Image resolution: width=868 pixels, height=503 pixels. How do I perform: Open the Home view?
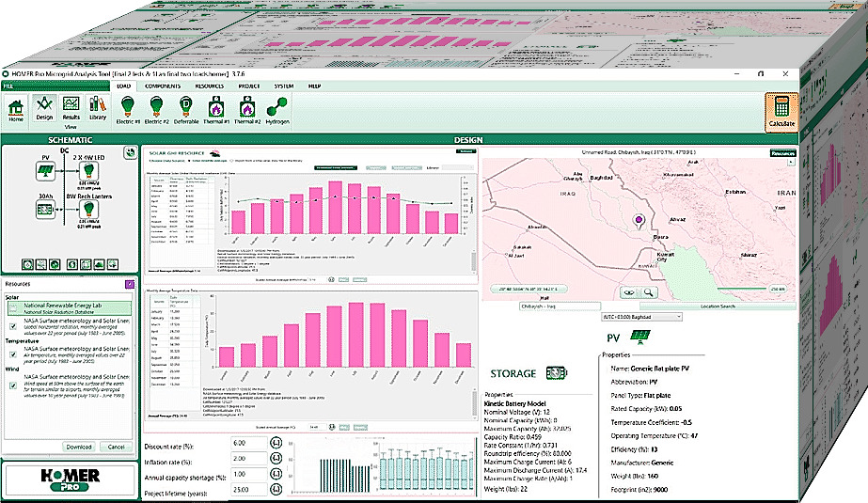(x=16, y=109)
